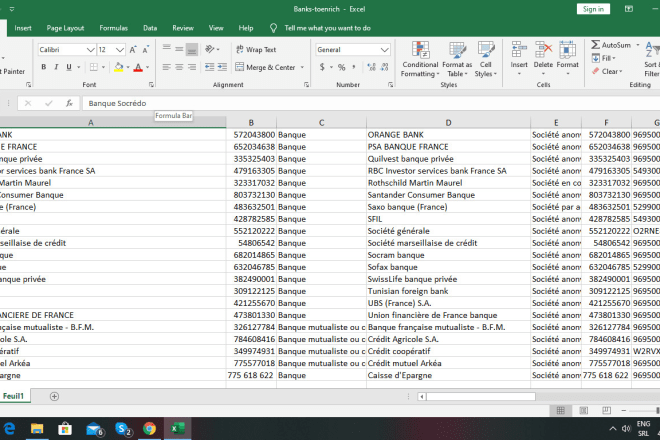Apply top vertical alignment
This screenshot has height=440, width=660.
tap(167, 49)
